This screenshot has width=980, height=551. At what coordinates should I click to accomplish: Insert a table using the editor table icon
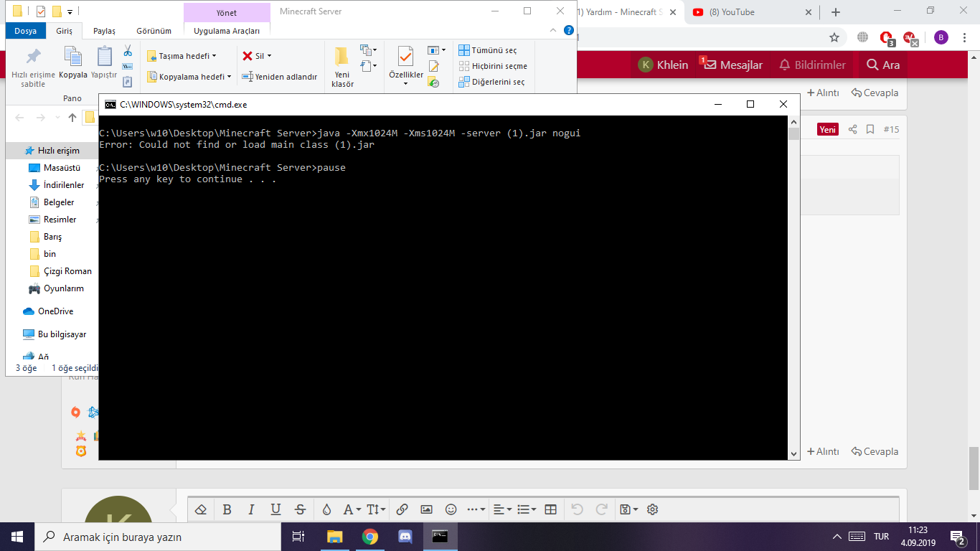point(550,509)
